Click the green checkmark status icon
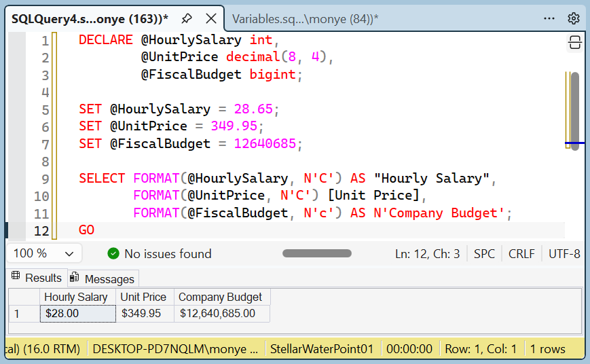Viewport: 590px width, 364px height. (x=113, y=254)
